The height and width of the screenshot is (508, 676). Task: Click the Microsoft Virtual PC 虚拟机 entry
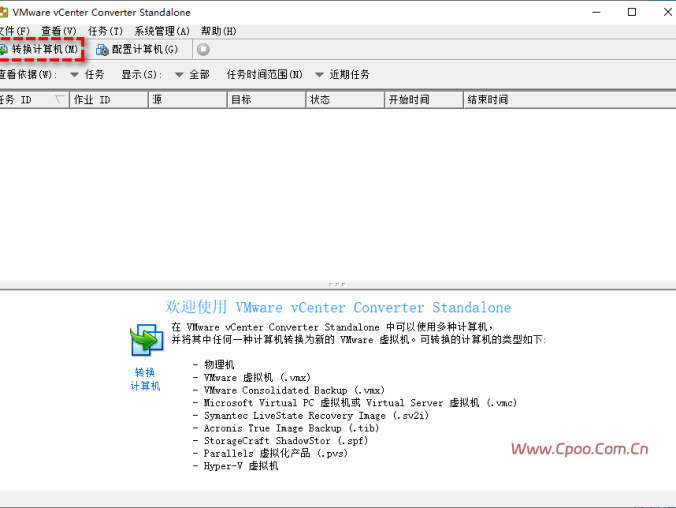pos(360,403)
